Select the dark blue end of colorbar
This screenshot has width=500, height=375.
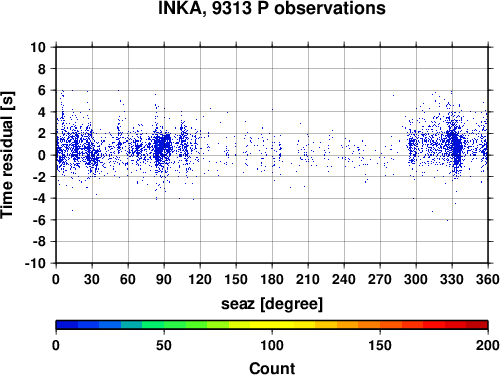coord(67,325)
